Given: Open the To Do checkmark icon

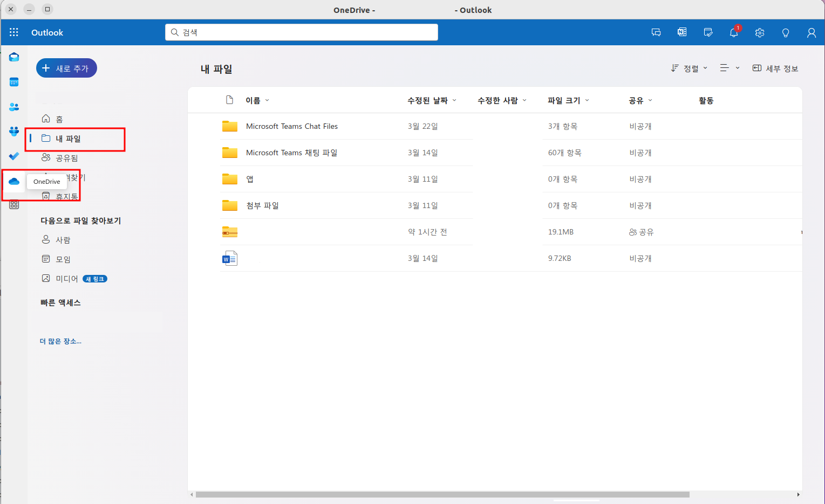Looking at the screenshot, I should (14, 156).
